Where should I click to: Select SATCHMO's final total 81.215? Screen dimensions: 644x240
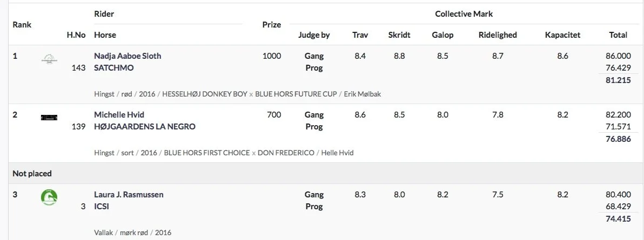(618, 80)
